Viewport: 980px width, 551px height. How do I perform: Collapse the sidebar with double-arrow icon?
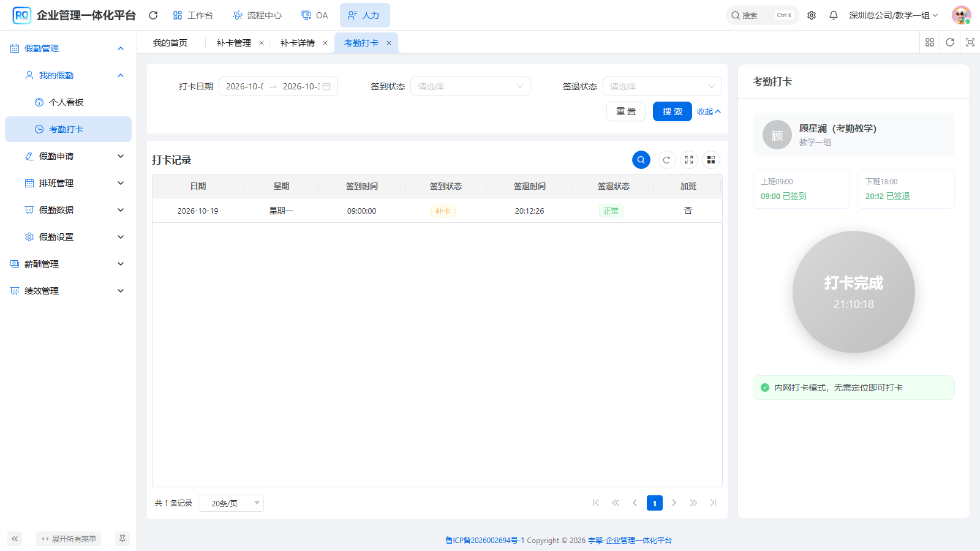15,539
